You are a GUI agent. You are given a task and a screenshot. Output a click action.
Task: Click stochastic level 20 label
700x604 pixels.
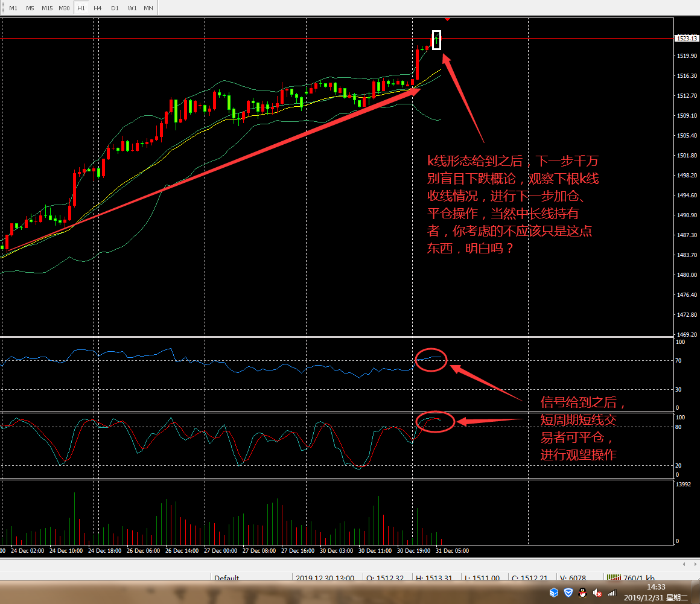tap(678, 466)
